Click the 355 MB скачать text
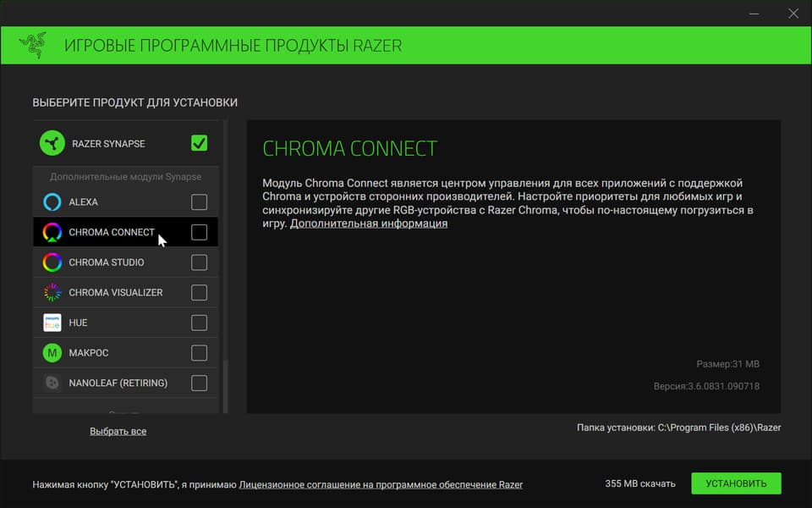Viewport: 812px width, 508px height. (x=640, y=483)
